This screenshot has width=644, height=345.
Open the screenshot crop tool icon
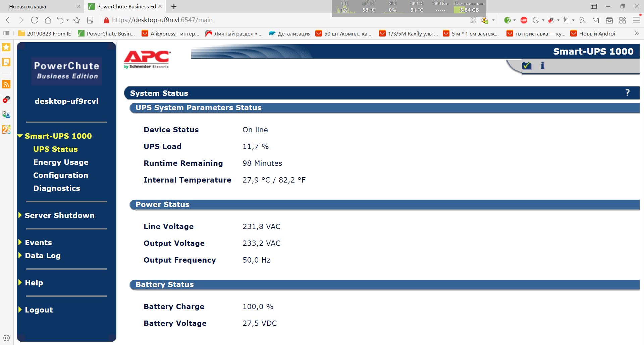pyautogui.click(x=566, y=20)
